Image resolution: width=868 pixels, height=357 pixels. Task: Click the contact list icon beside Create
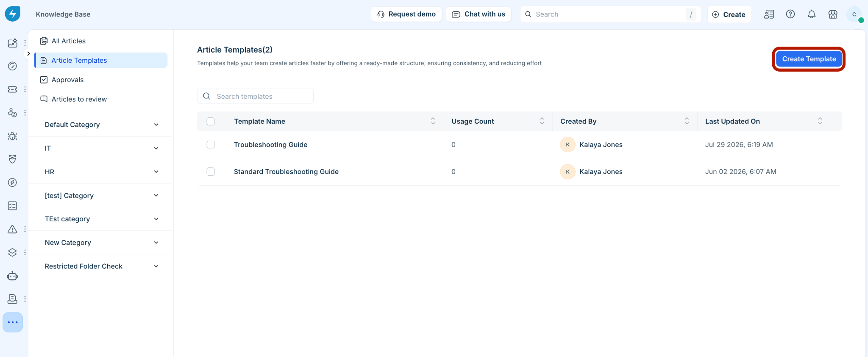[x=769, y=14]
